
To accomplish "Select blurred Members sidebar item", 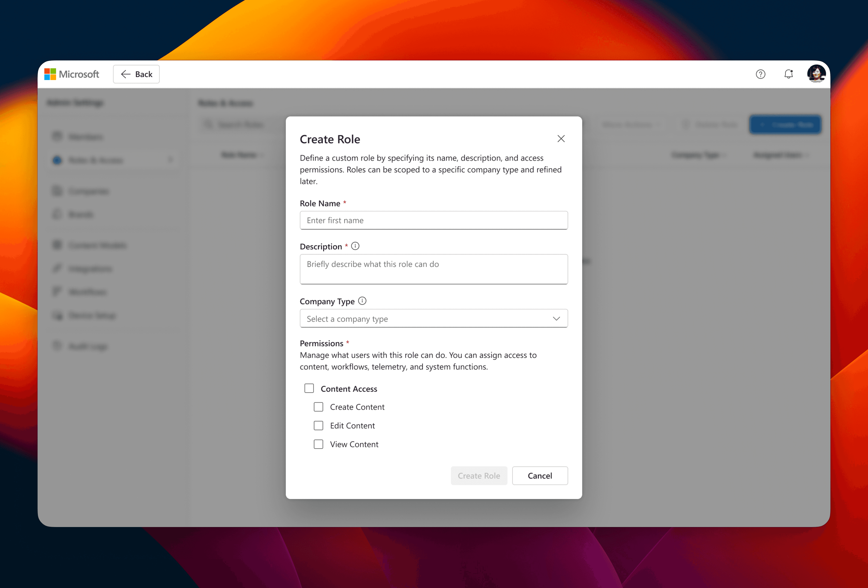I will pyautogui.click(x=85, y=137).
